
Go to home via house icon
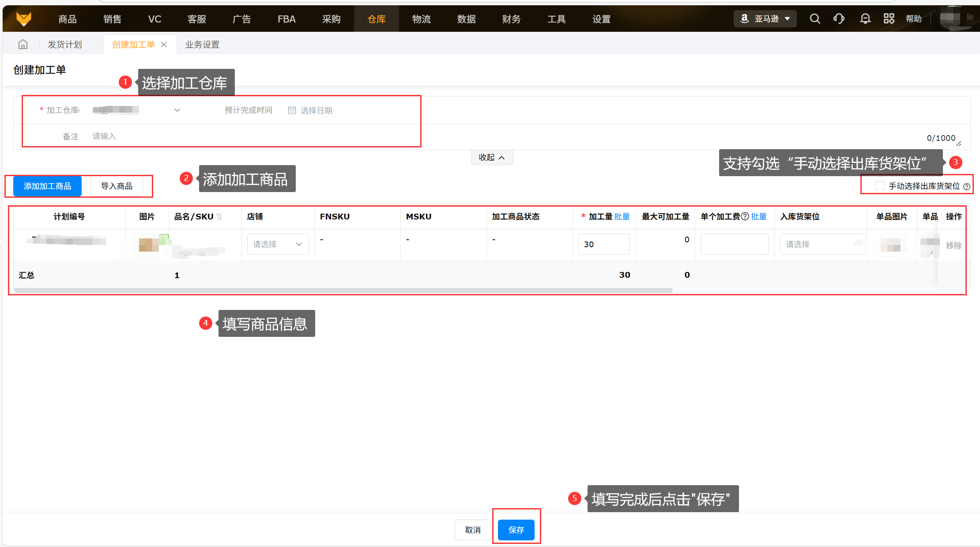pyautogui.click(x=23, y=44)
